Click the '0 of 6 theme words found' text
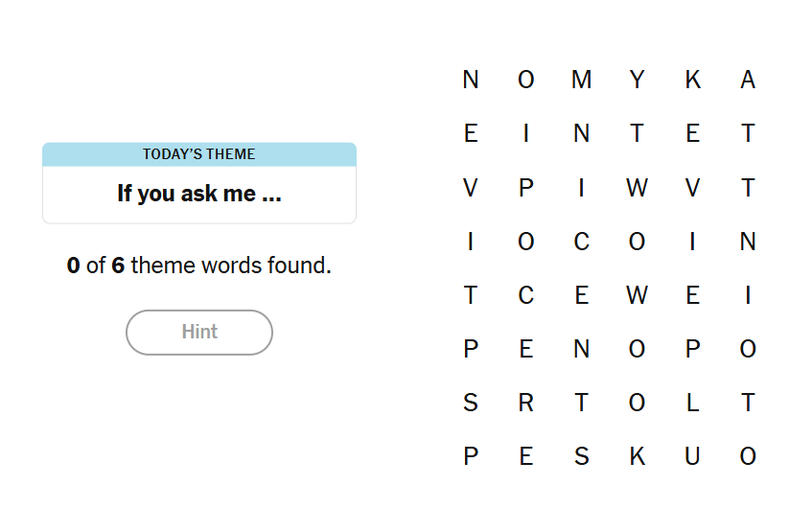812x532 pixels. point(199,266)
